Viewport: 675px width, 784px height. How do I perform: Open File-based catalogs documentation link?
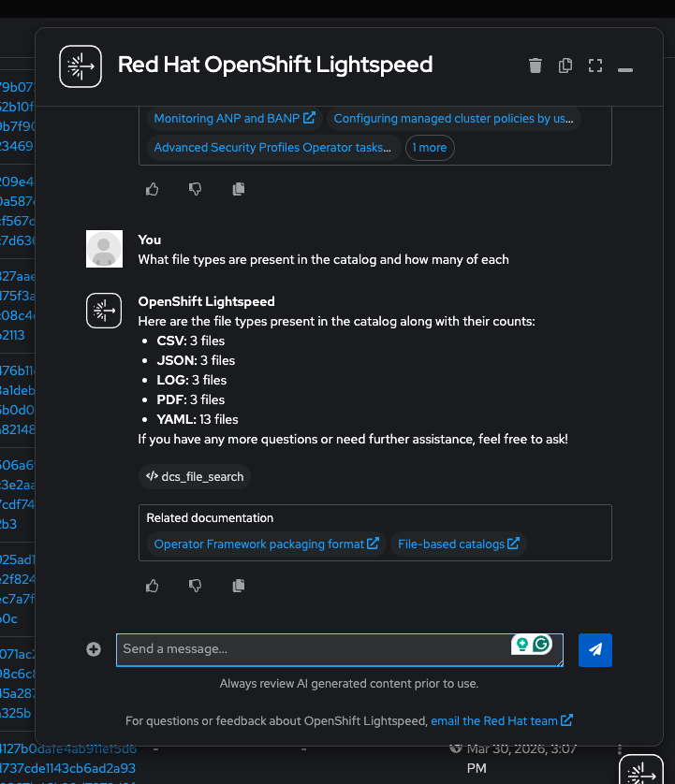coord(459,544)
